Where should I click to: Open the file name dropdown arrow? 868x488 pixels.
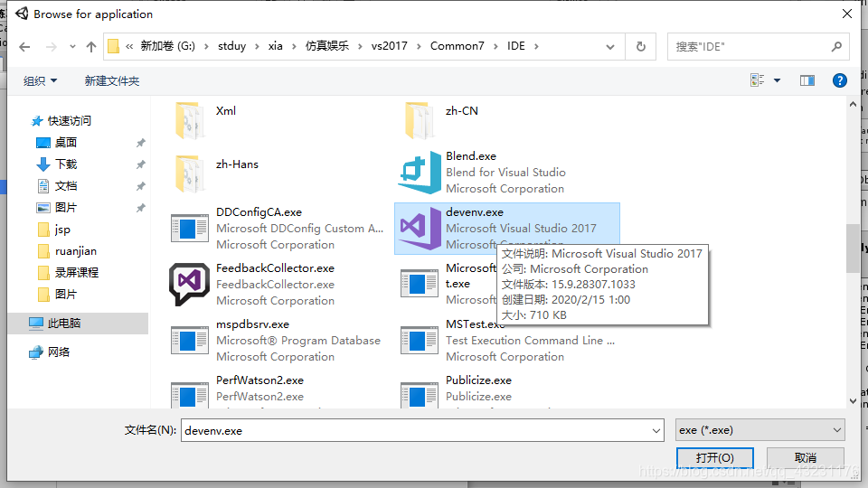pyautogui.click(x=656, y=430)
